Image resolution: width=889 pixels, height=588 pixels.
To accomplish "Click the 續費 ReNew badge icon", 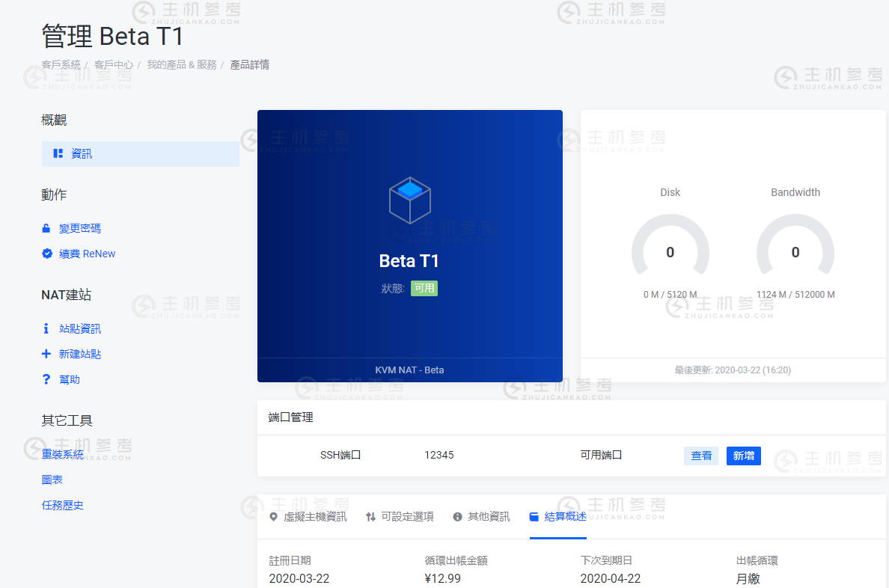I will (46, 254).
